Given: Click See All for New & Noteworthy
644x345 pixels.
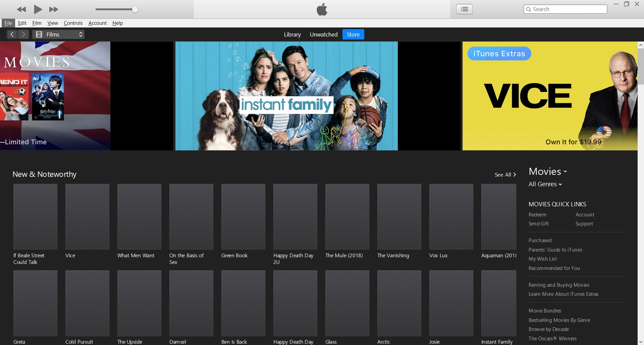Looking at the screenshot, I should pos(505,175).
